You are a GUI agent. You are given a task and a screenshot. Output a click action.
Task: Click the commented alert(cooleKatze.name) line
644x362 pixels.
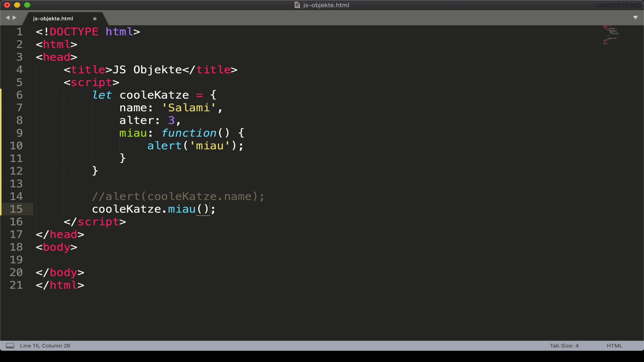178,196
